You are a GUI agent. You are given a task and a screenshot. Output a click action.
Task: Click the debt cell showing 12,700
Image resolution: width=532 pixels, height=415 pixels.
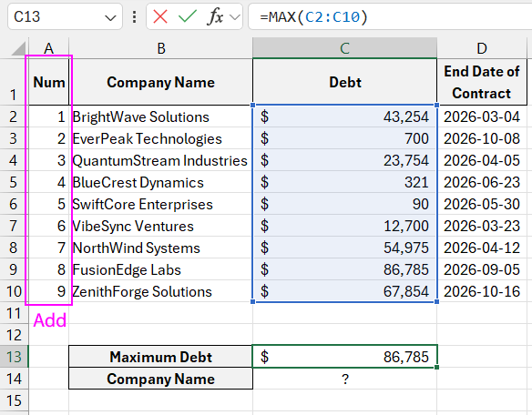pyautogui.click(x=344, y=226)
